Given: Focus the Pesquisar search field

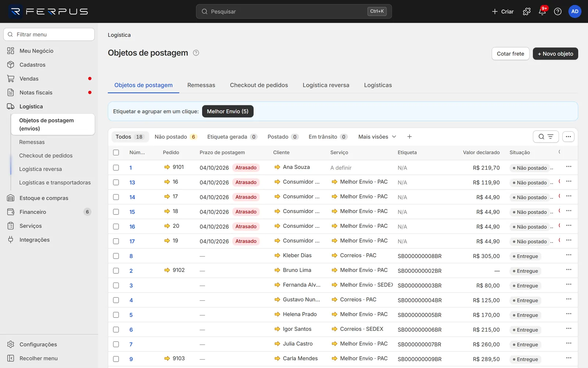Looking at the screenshot, I should [x=294, y=11].
